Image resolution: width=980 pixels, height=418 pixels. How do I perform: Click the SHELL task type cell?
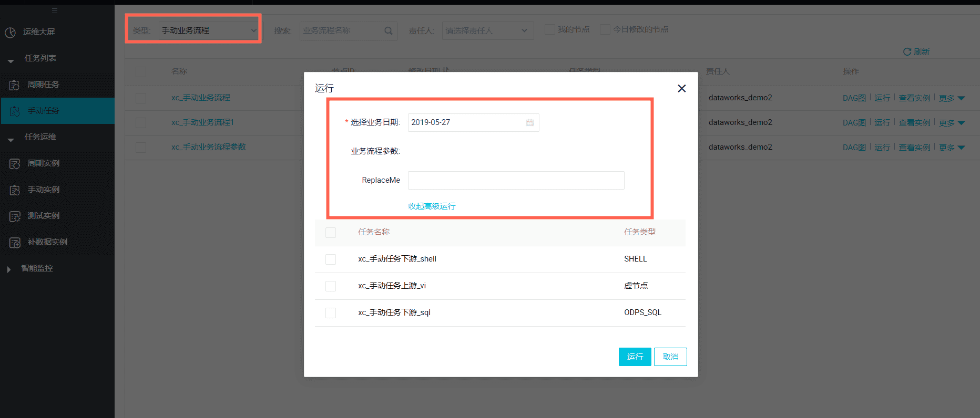636,259
